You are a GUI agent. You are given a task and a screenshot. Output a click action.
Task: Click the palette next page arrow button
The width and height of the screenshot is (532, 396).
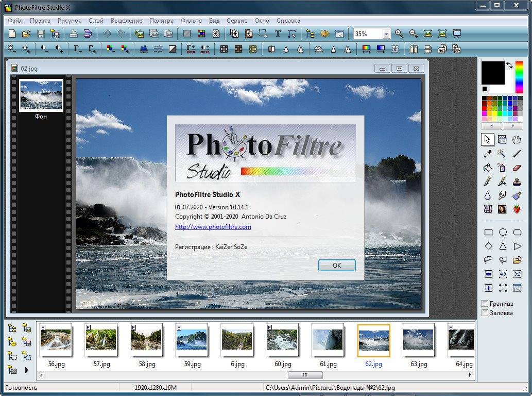click(x=512, y=126)
